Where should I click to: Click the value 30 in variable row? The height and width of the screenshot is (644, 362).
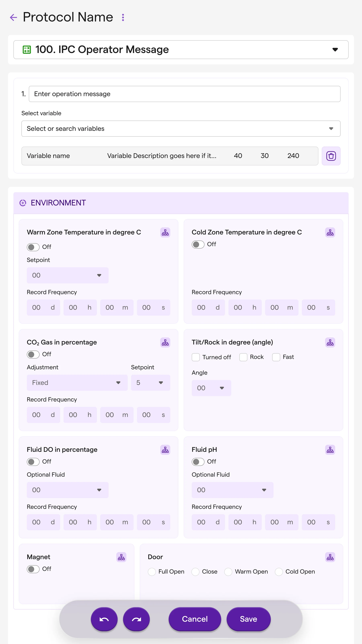coord(265,156)
